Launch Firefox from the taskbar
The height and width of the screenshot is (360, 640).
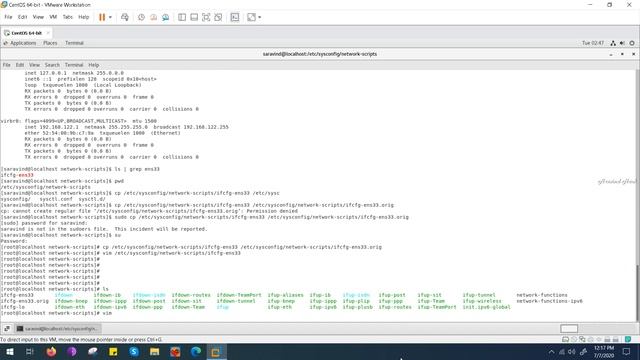(51, 351)
